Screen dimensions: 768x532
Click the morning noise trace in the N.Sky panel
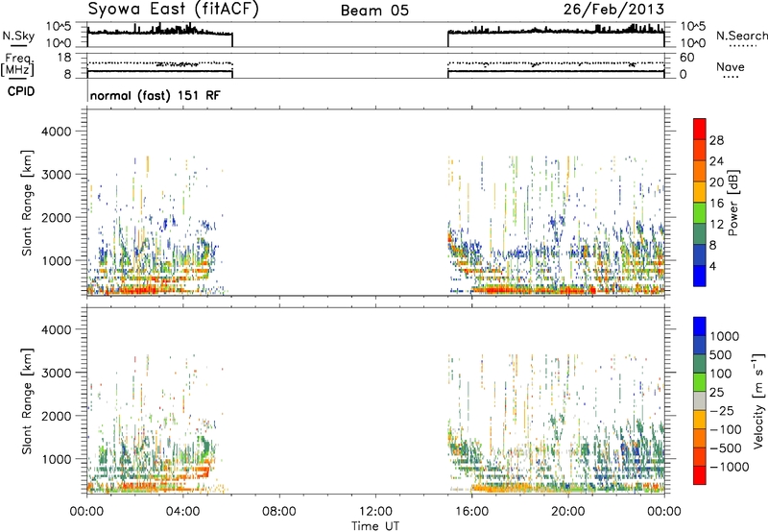pyautogui.click(x=159, y=32)
